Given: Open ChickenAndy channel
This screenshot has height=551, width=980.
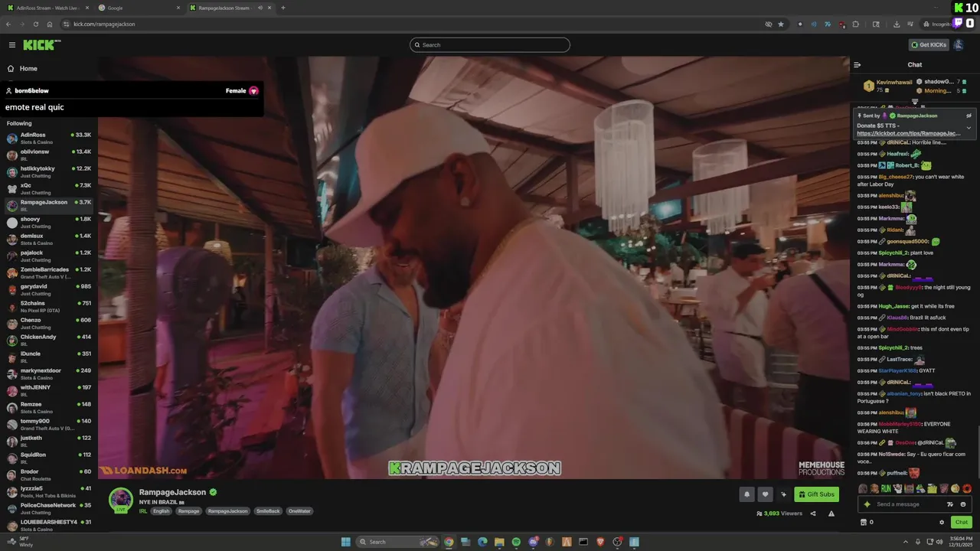Looking at the screenshot, I should 49,340.
